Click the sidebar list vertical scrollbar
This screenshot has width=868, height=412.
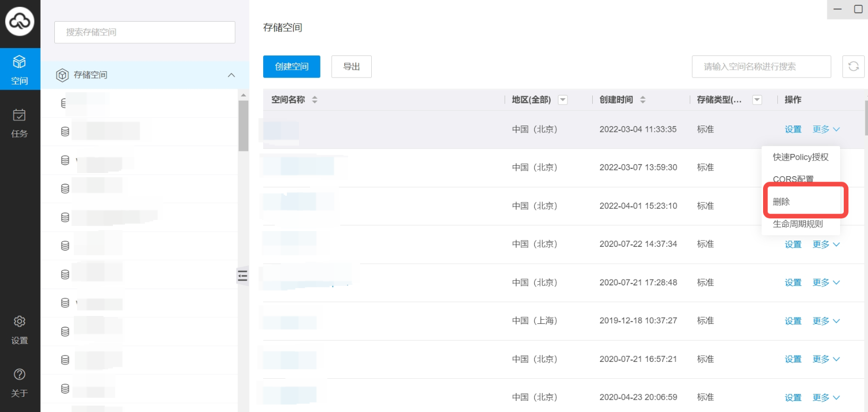click(243, 127)
